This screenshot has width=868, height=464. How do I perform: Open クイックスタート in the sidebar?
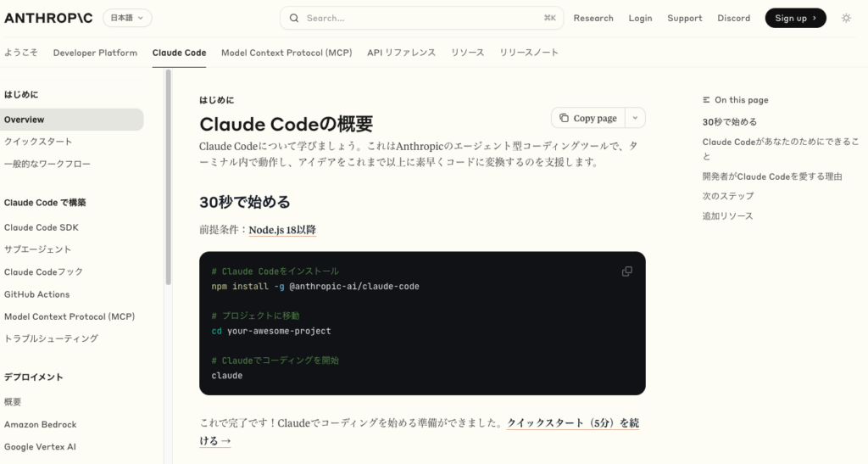pos(38,142)
